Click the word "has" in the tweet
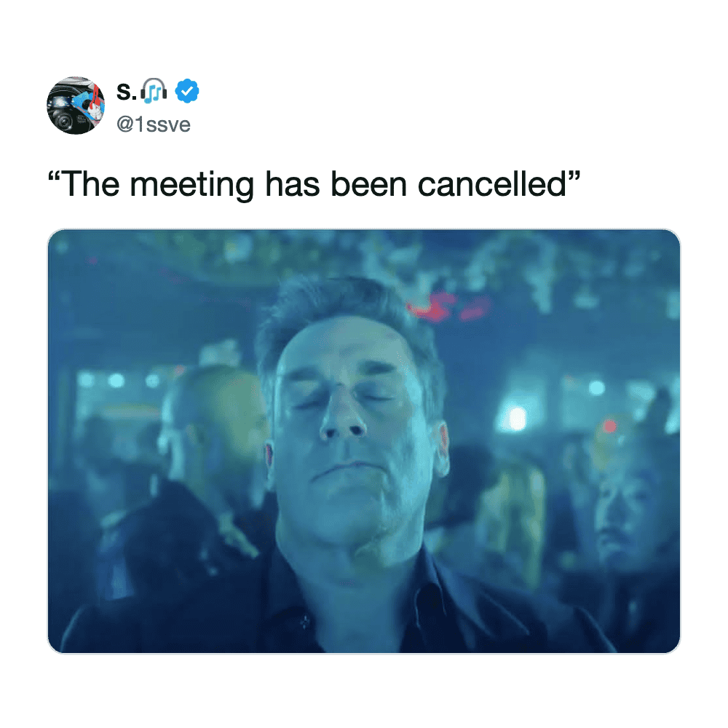This screenshot has width=728, height=728. pos(292,184)
